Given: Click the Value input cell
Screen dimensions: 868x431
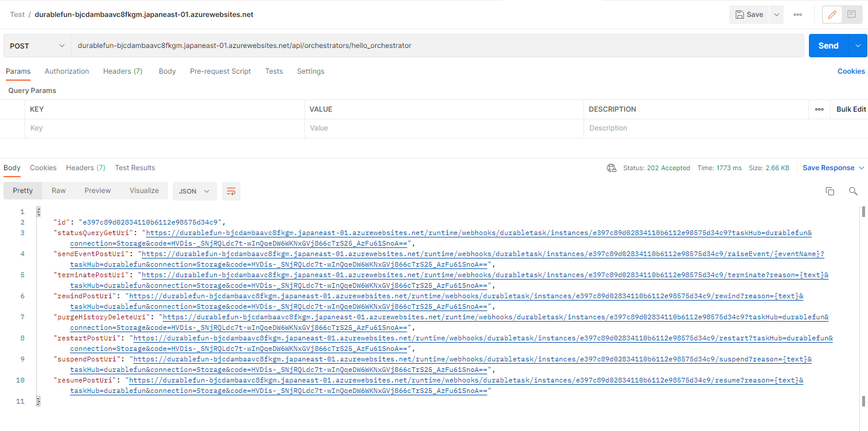Looking at the screenshot, I should tap(444, 129).
